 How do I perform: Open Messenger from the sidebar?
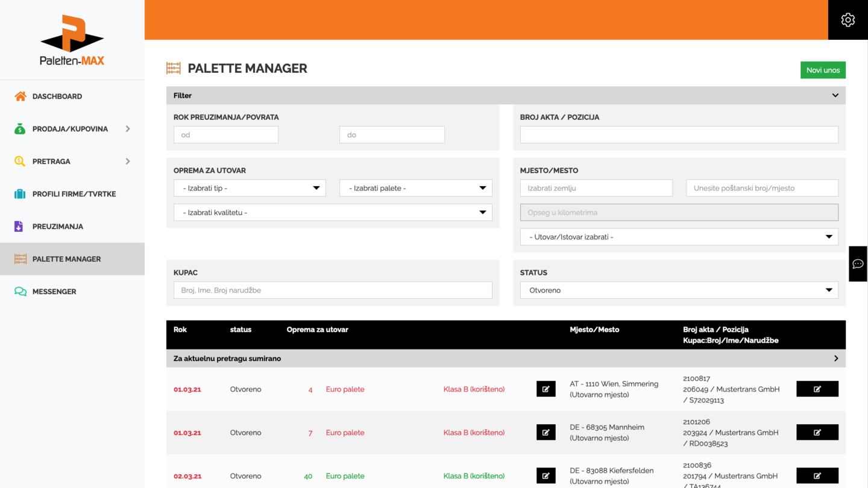[x=54, y=292]
